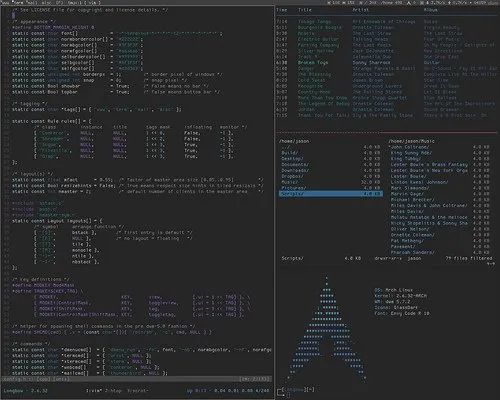Image resolution: width=500 pixels, height=400 pixels.
Task: Click the ncmpcpp playback progress bar
Action: pyautogui.click(x=387, y=133)
